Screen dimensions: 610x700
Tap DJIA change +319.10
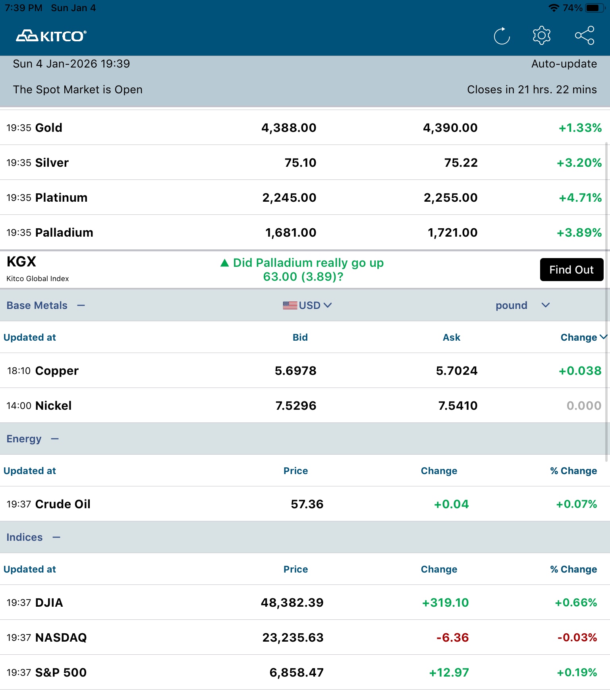(x=445, y=603)
